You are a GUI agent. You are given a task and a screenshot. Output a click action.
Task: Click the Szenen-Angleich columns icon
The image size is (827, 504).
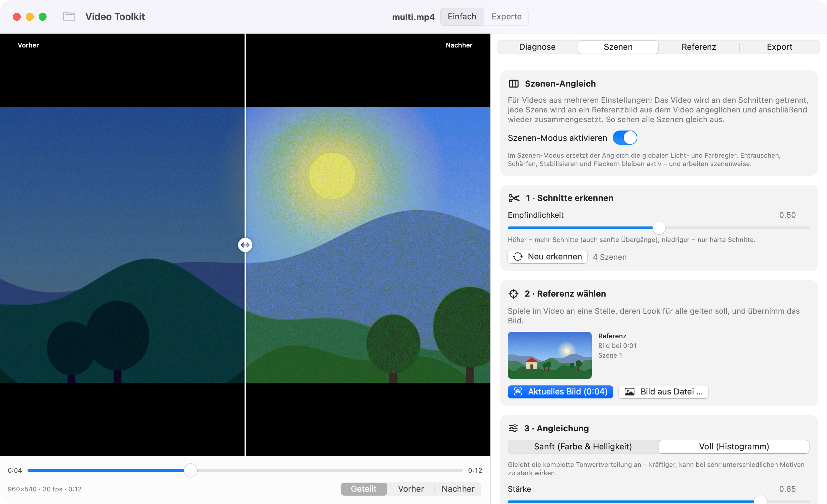tap(514, 84)
